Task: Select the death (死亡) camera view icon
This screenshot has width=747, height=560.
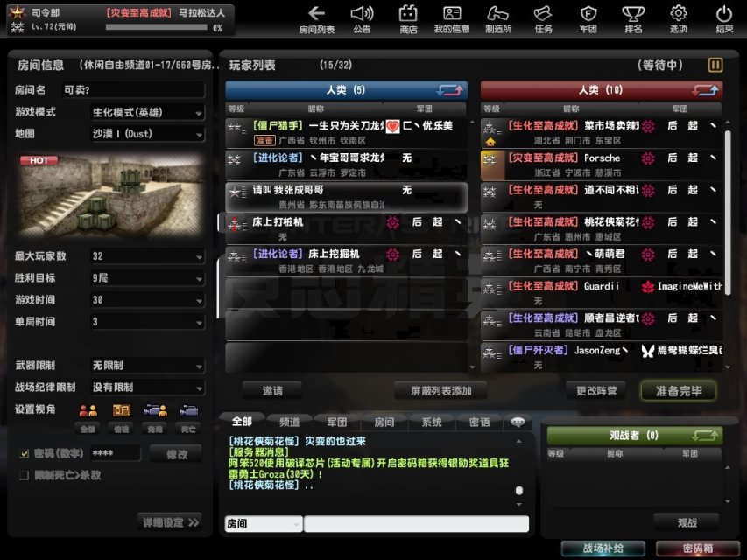Action: (188, 410)
